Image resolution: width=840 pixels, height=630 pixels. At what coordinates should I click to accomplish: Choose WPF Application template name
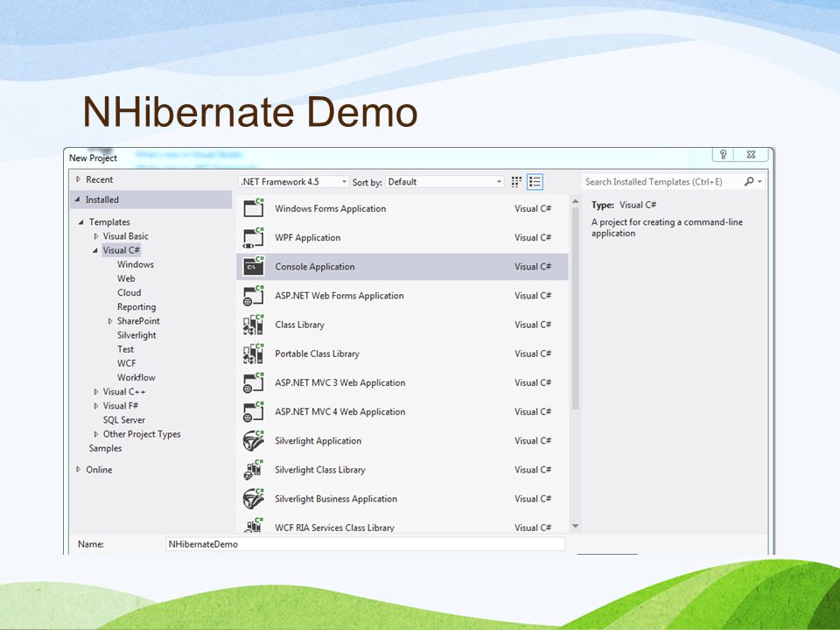[x=307, y=237]
